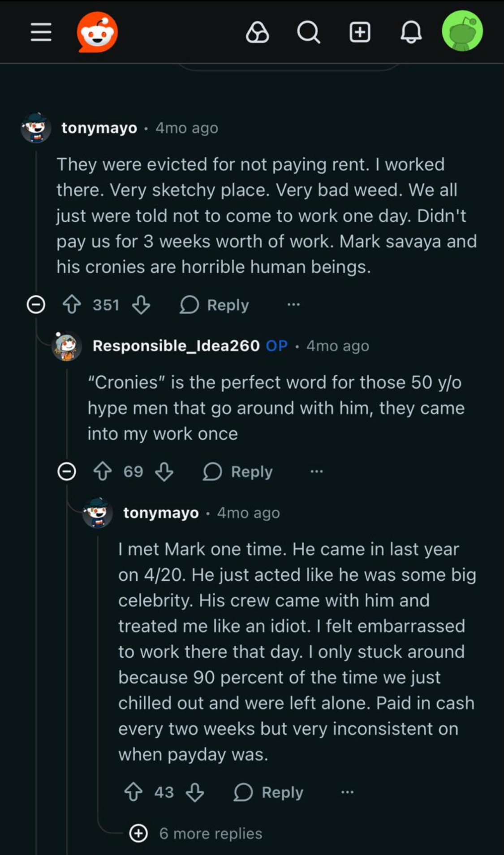Open Reddit Answers icon in header

[x=258, y=32]
